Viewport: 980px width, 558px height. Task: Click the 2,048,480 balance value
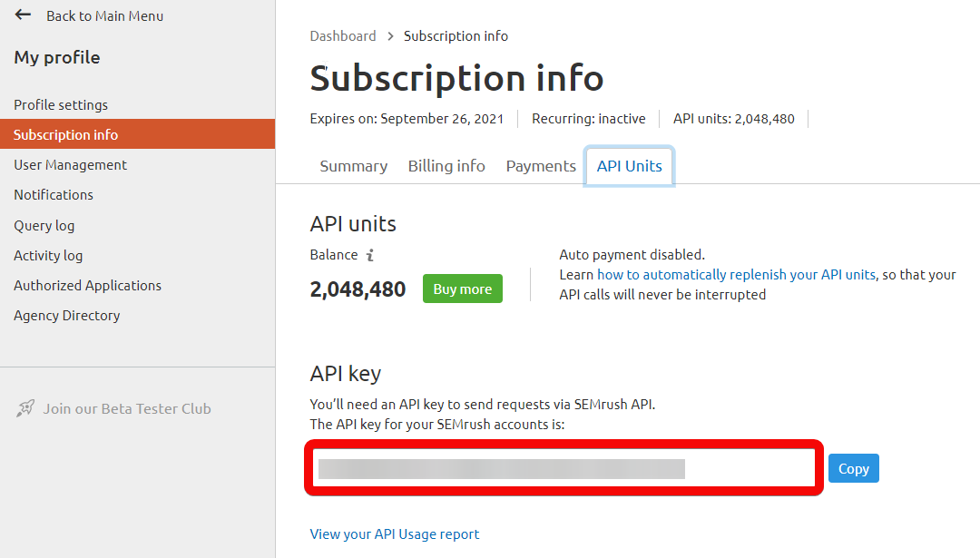(358, 289)
